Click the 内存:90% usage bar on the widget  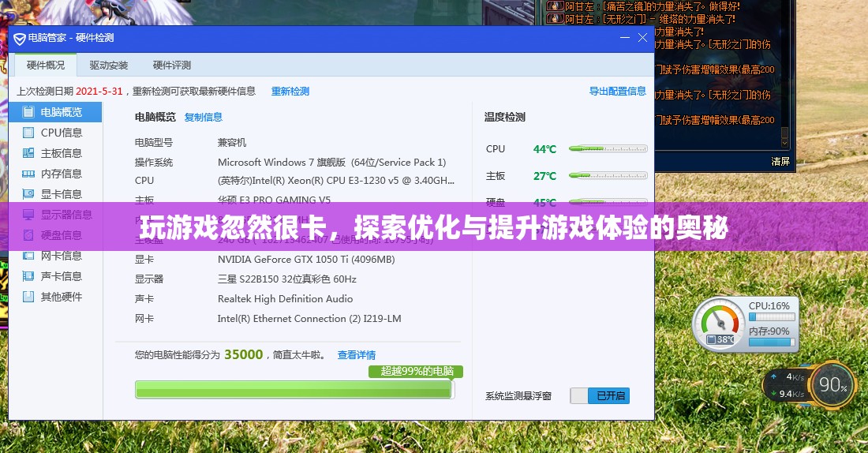pyautogui.click(x=772, y=343)
